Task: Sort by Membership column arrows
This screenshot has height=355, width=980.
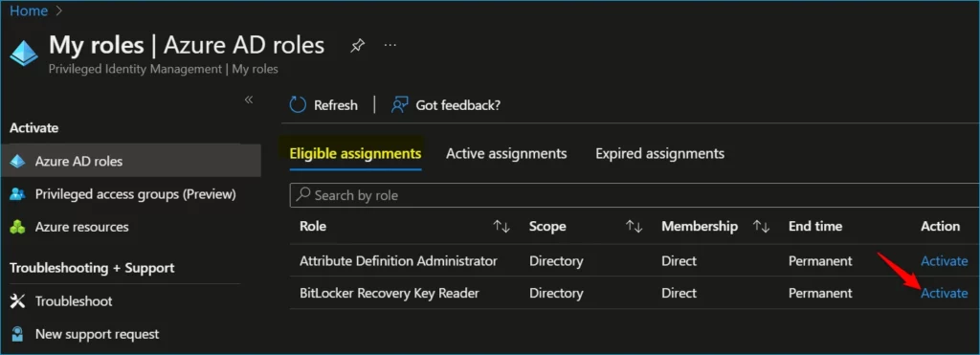Action: 761,226
